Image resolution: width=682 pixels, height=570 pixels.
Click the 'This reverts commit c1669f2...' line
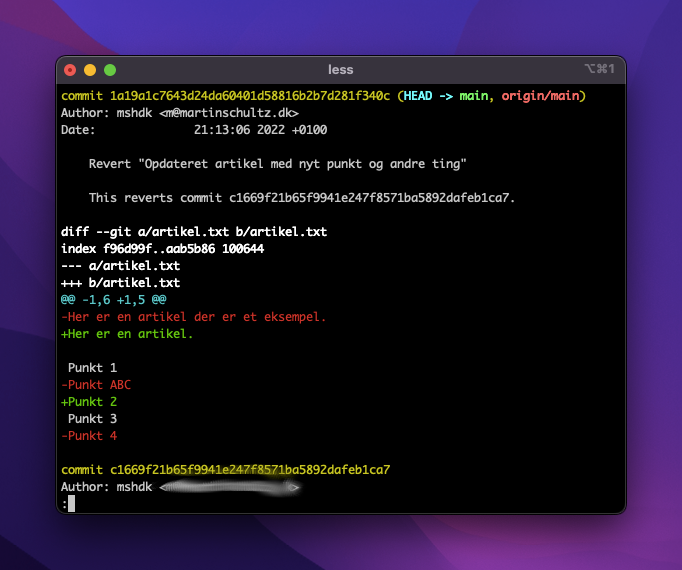click(x=302, y=198)
